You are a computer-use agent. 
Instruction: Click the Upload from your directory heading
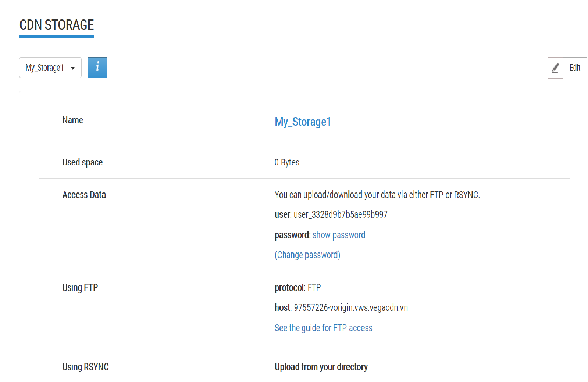pyautogui.click(x=321, y=367)
